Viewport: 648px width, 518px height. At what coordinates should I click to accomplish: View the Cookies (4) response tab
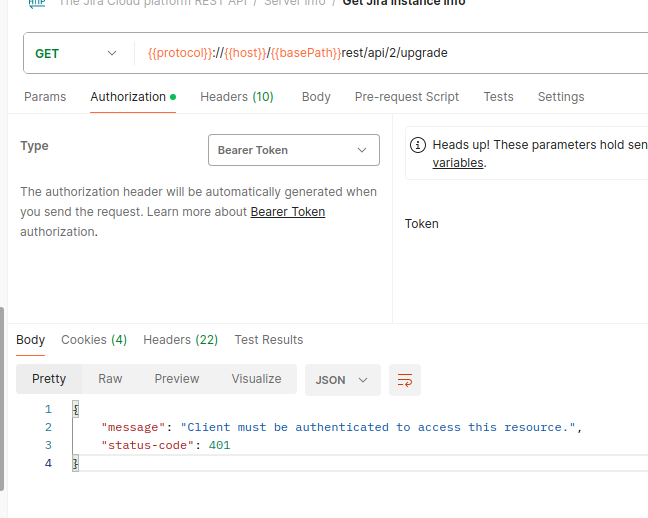point(94,340)
